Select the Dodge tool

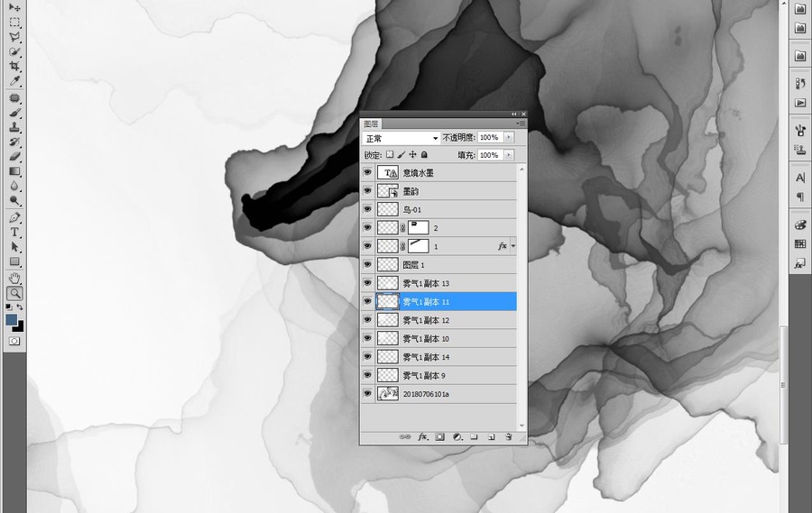click(14, 200)
